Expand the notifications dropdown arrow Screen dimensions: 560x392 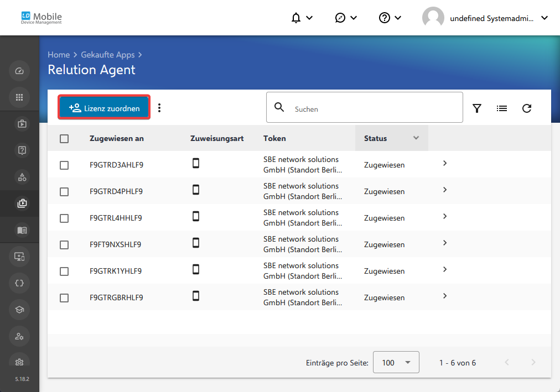coord(310,18)
